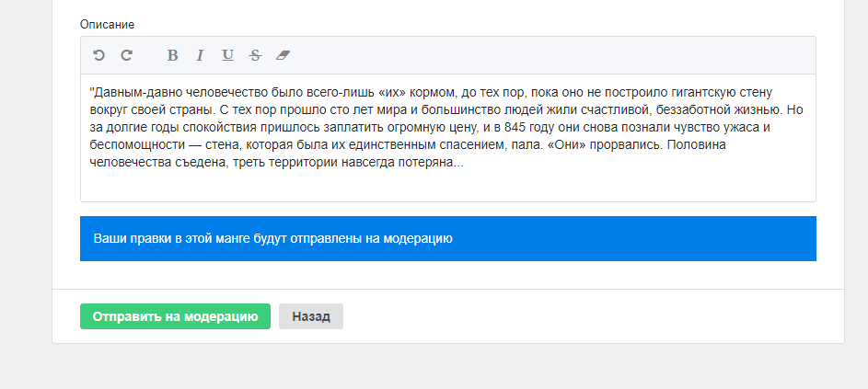Go back using the Назад button
Image resolution: width=868 pixels, height=389 pixels.
pyautogui.click(x=311, y=316)
